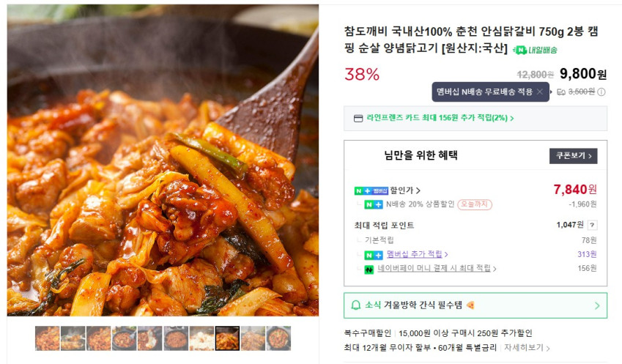Viewport: 622px width, 364px height.
Task: Open the shipping fee info icon
Action: point(601,92)
